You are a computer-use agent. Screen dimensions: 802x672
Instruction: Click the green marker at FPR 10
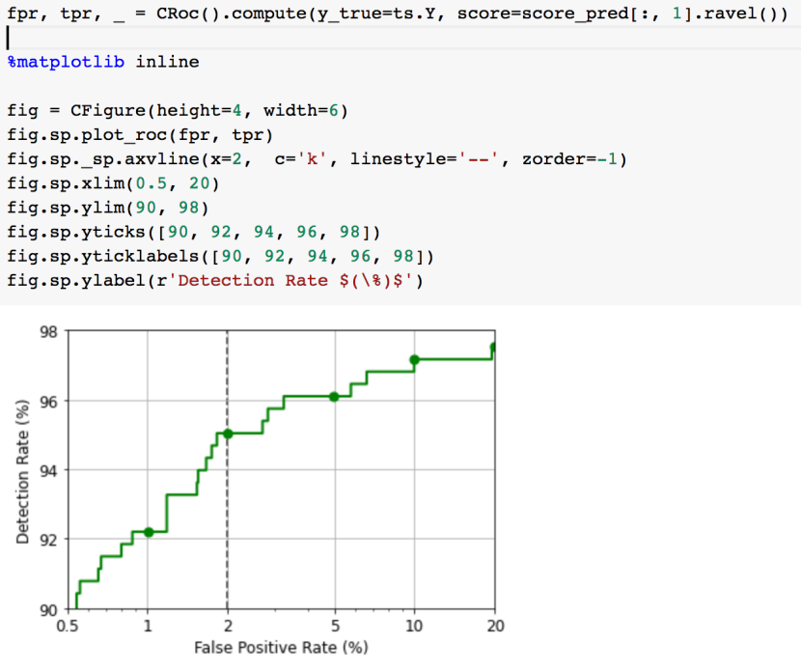coord(414,360)
